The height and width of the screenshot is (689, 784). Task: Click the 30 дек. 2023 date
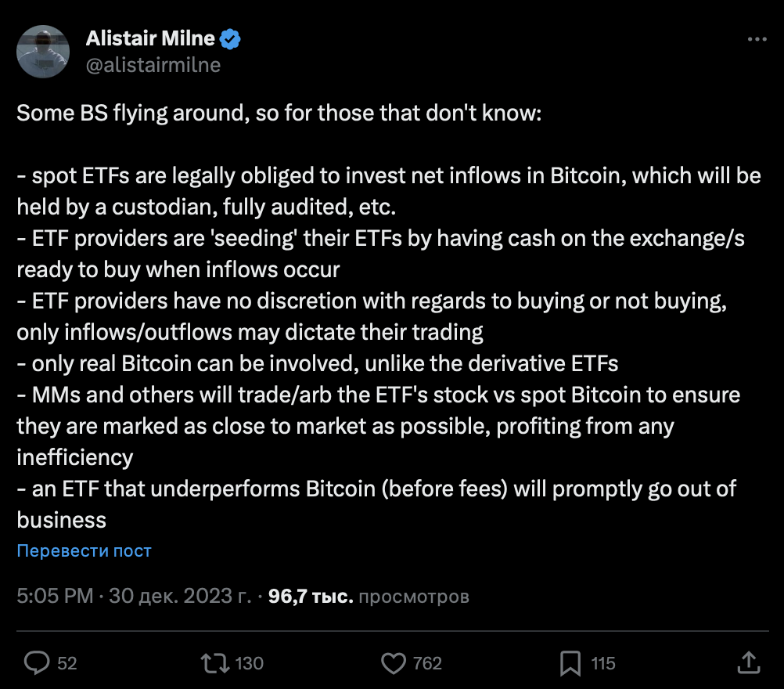tap(180, 597)
